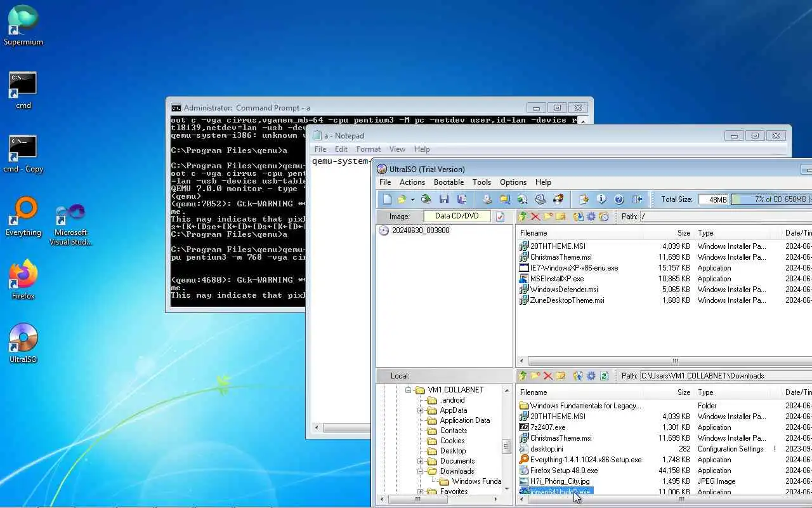Open the dropdown arrow beside the Open icon
The width and height of the screenshot is (812, 508).
[x=412, y=199]
